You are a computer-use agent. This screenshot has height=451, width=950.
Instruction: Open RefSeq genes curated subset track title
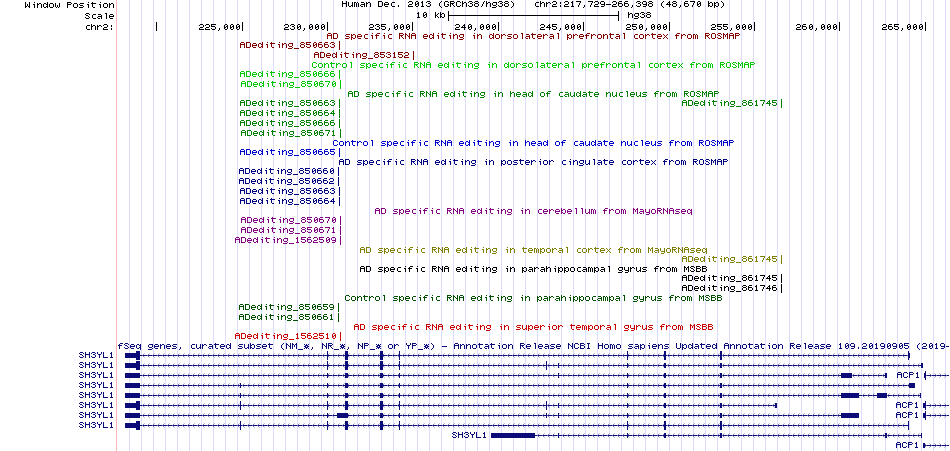pyautogui.click(x=533, y=346)
